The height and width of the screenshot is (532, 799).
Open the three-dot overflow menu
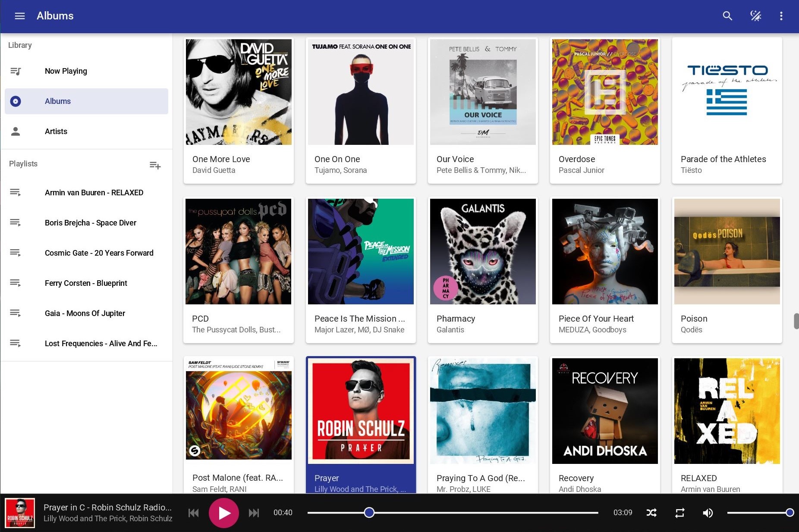[x=781, y=16]
